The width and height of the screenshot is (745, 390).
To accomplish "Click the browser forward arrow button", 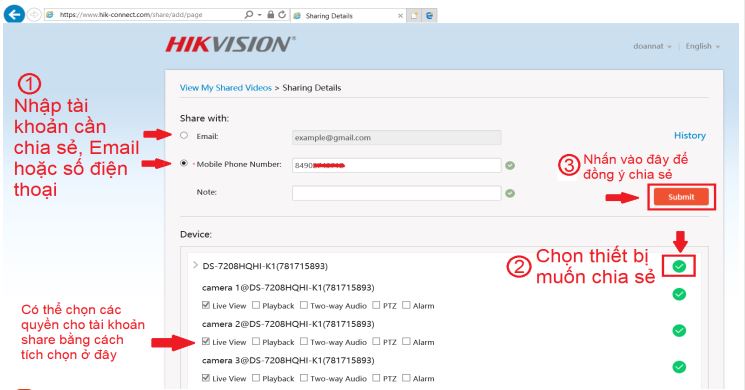I will pyautogui.click(x=34, y=15).
